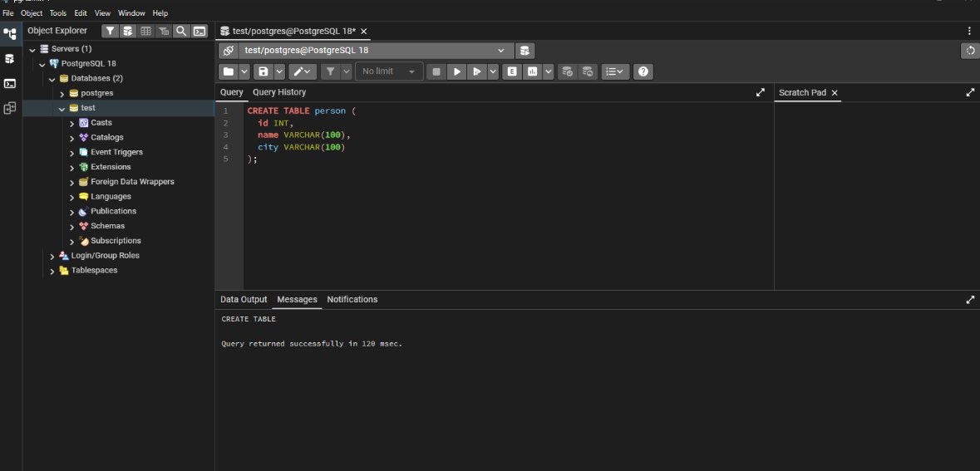The height and width of the screenshot is (471, 980).
Task: Open the No limit rows dropdown
Action: 389,71
